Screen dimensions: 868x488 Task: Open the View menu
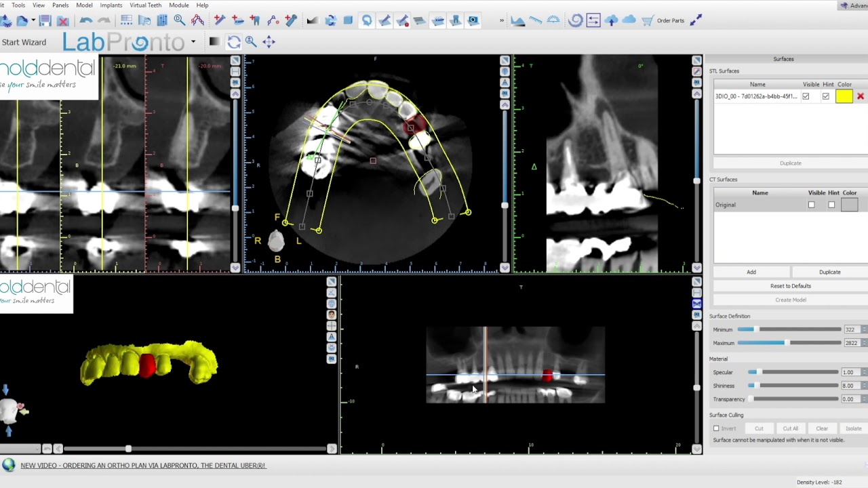pos(39,5)
